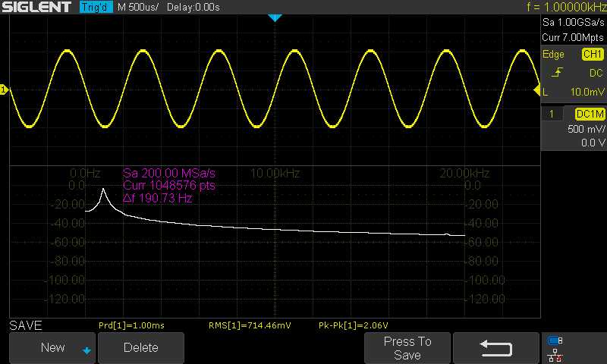The width and height of the screenshot is (607, 364).
Task: Click the Pk-Pk[1]=2.06V measurement readout
Action: tap(350, 325)
